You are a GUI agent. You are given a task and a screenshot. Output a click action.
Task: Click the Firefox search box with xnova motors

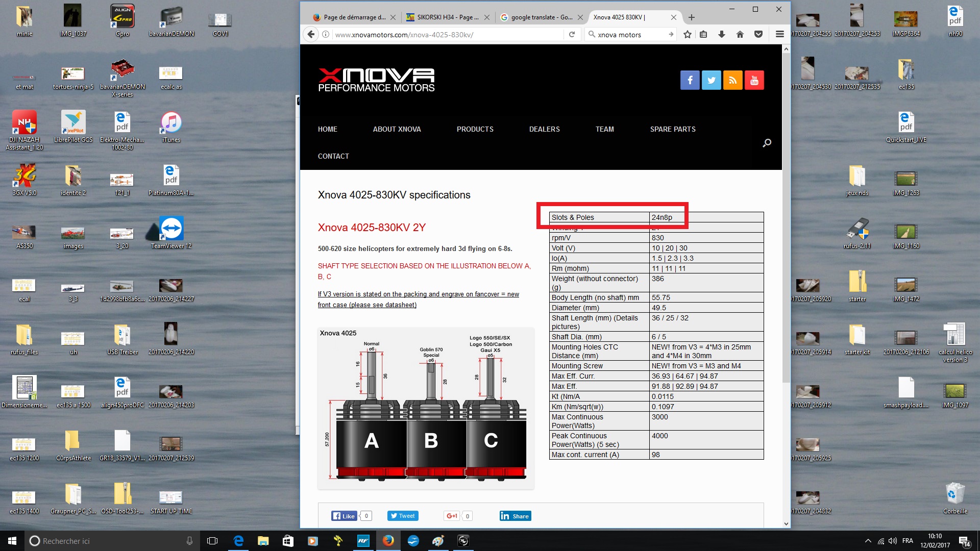point(630,35)
